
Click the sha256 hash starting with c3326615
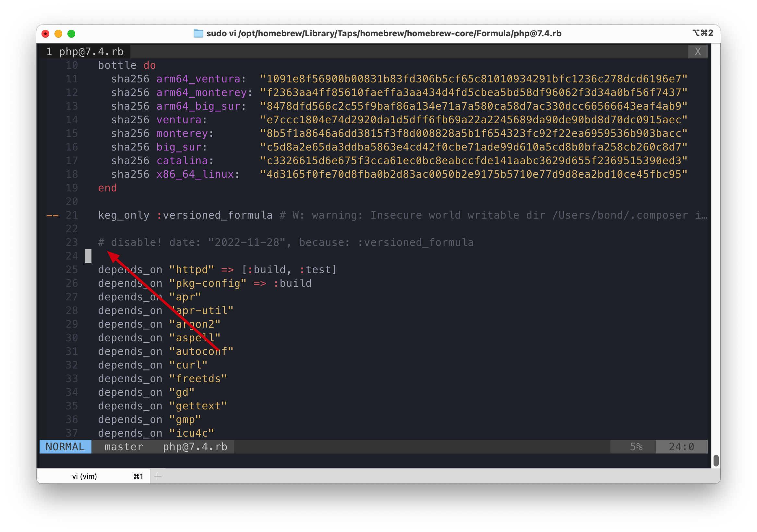(x=474, y=161)
